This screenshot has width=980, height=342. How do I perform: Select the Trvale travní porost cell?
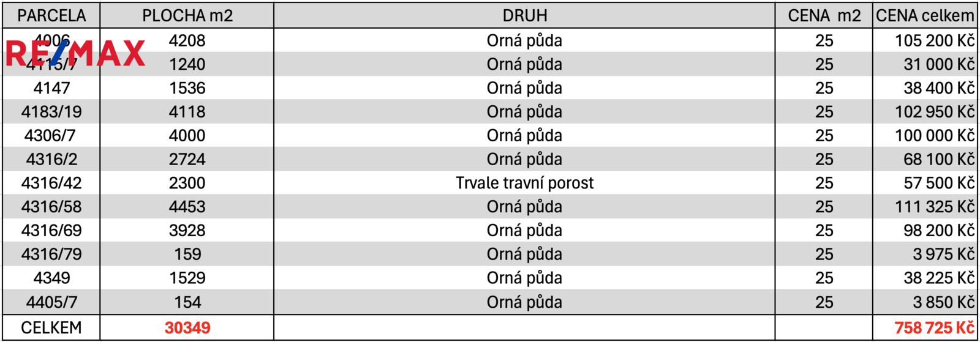(x=524, y=183)
